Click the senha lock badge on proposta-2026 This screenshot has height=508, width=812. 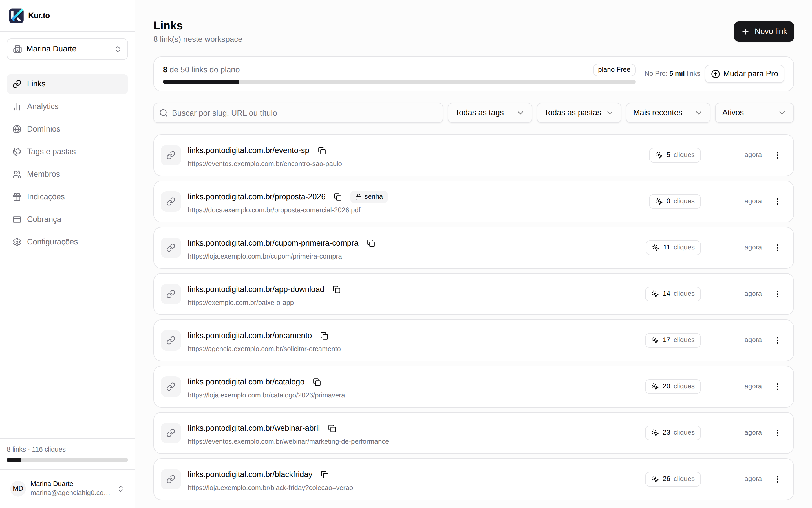tap(369, 197)
